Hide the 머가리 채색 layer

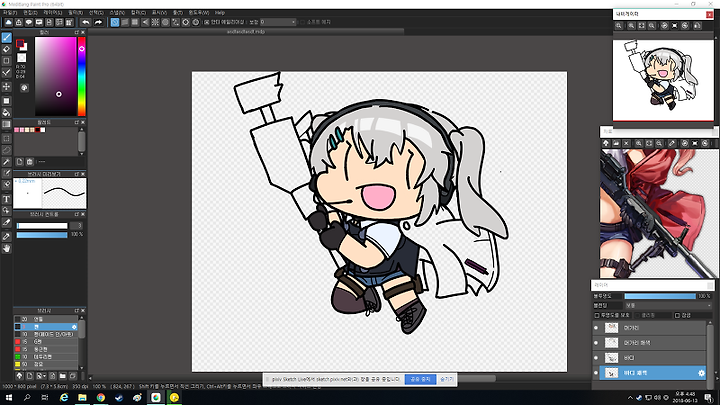click(x=596, y=343)
